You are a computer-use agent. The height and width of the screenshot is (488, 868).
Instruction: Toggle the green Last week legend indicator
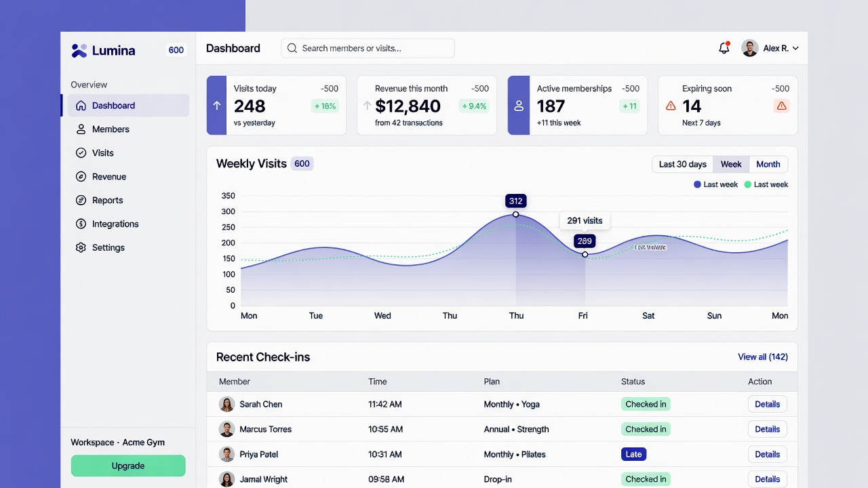748,184
